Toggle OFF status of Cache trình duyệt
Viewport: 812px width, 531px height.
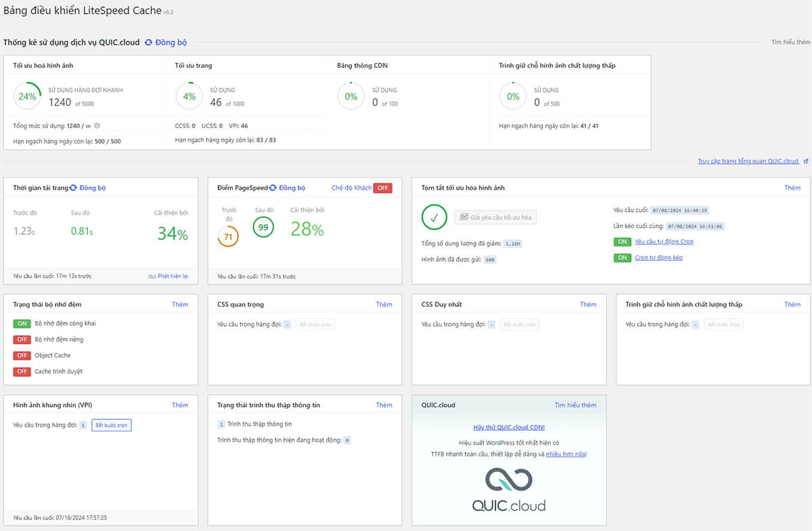pos(22,371)
